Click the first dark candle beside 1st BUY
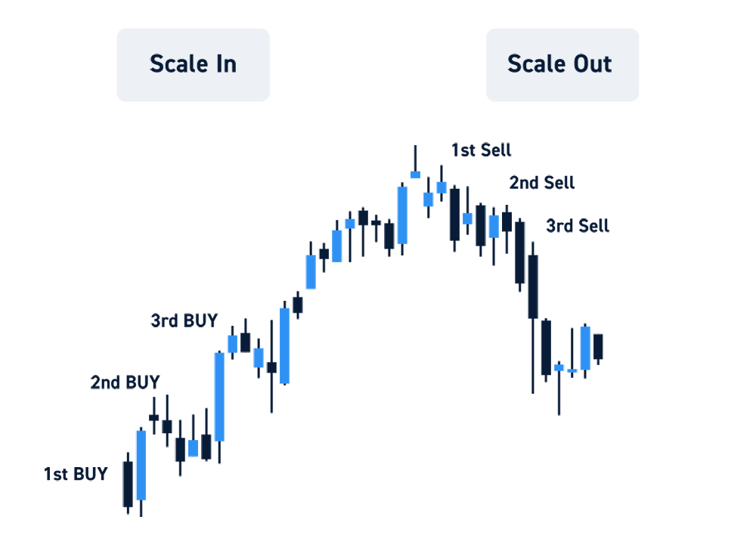 coord(128,484)
